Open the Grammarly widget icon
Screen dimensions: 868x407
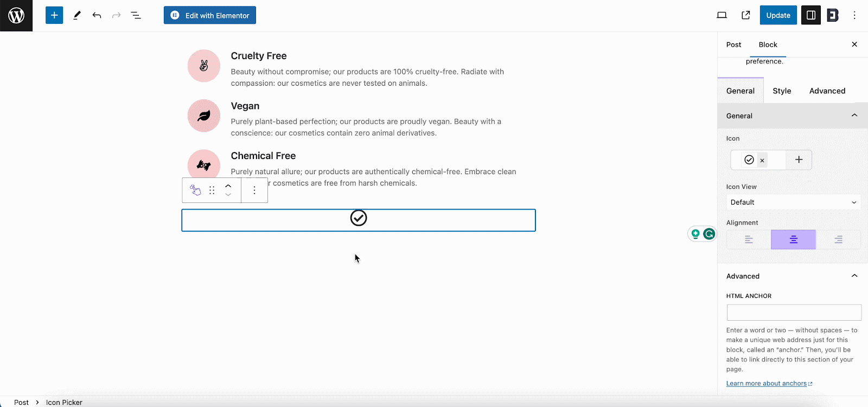coord(709,234)
